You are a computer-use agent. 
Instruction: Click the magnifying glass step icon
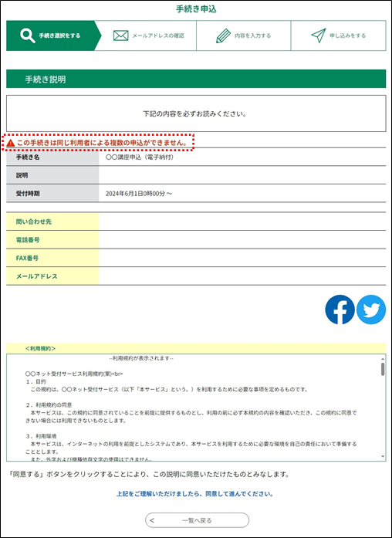(x=28, y=36)
